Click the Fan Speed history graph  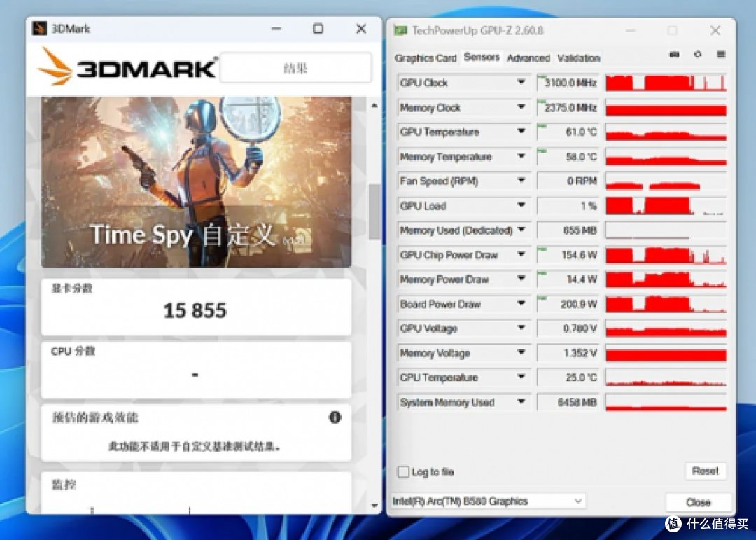(x=666, y=181)
